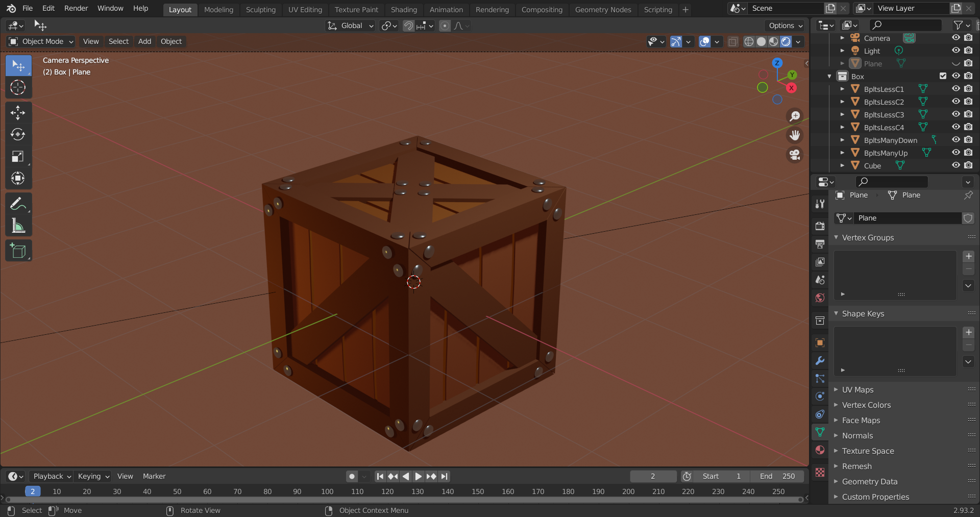Expand the UV Maps panel

click(857, 389)
